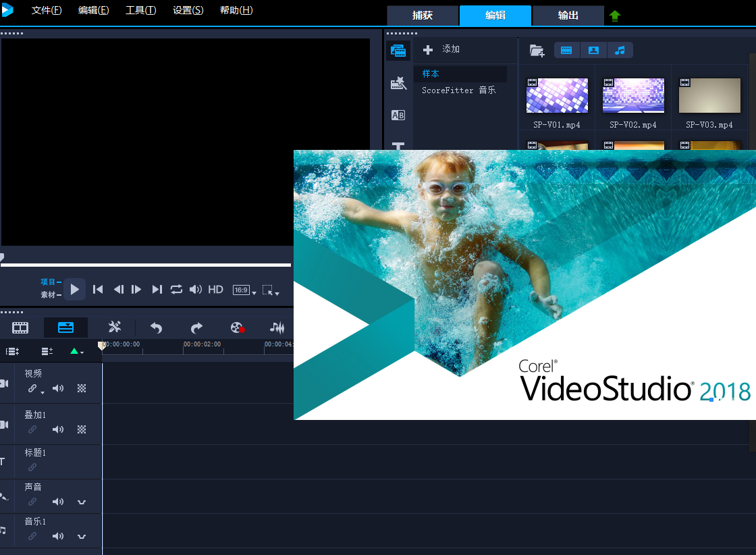
Task: Toggle ripple editing link on 叠加1 track
Action: tap(32, 429)
